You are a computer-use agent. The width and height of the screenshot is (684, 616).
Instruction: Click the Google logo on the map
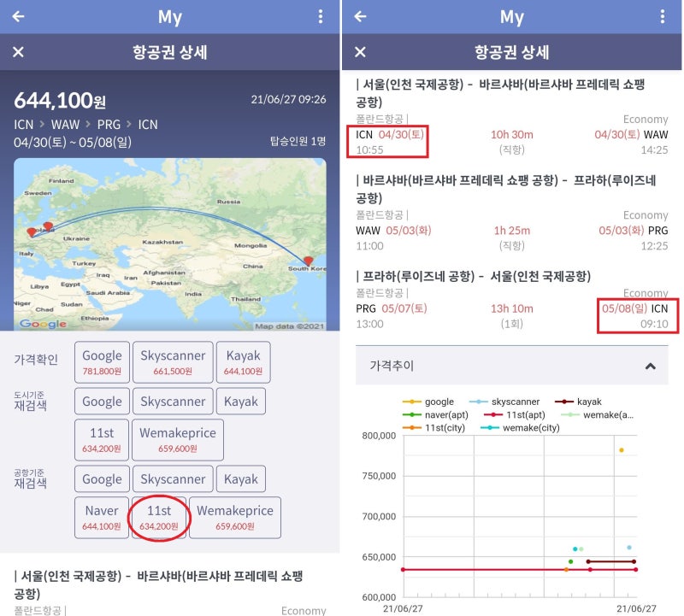tap(43, 324)
